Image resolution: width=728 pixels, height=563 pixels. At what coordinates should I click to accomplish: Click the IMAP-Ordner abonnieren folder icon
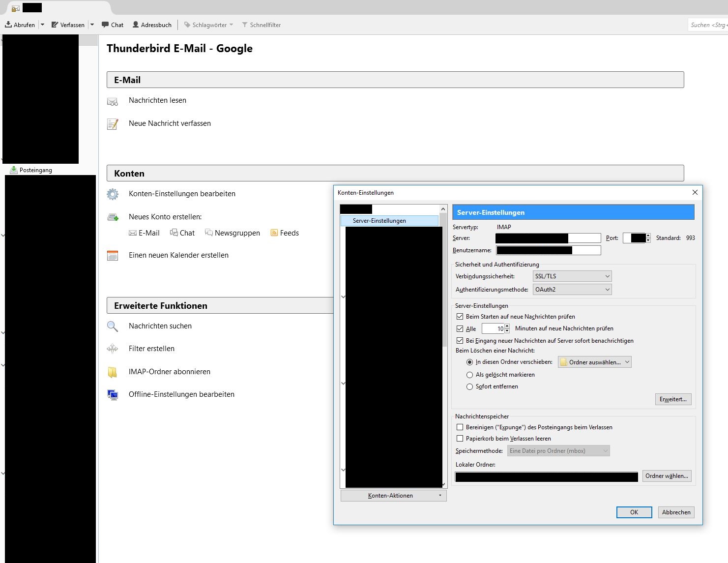pyautogui.click(x=113, y=372)
